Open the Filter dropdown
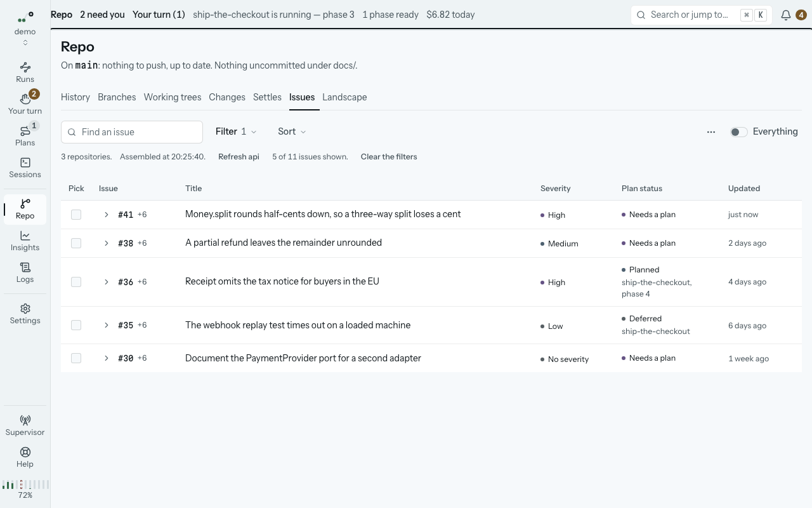Viewport: 812px width, 508px height. 236,131
